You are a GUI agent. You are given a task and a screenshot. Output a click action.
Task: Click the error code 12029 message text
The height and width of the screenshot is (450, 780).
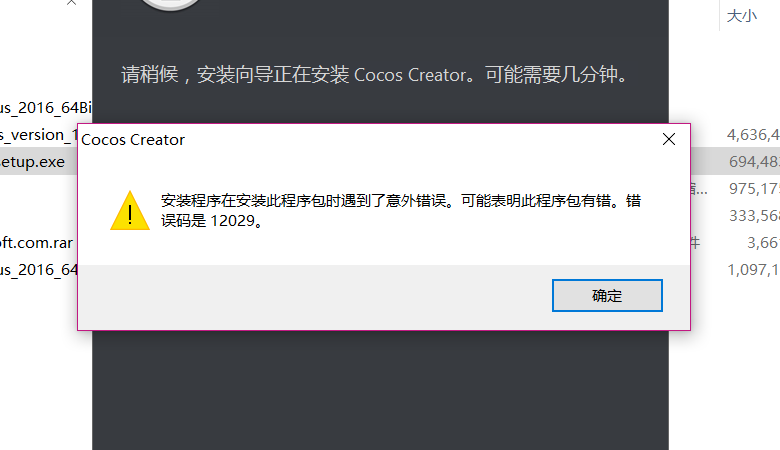(400, 211)
